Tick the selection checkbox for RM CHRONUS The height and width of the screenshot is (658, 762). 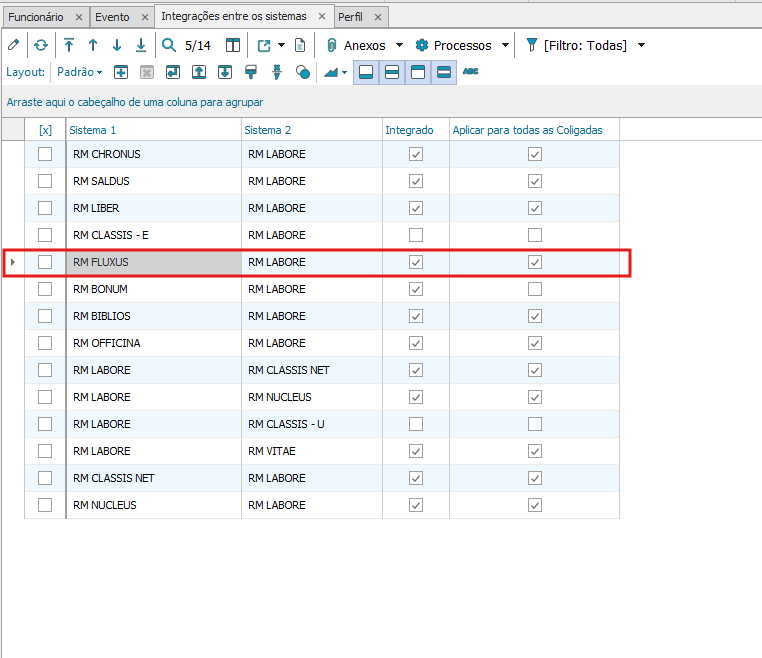(x=45, y=154)
